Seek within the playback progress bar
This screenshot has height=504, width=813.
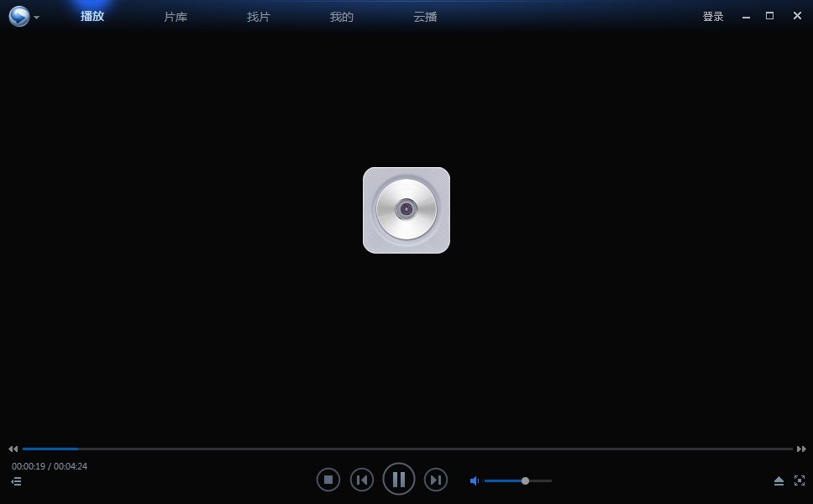pyautogui.click(x=407, y=449)
